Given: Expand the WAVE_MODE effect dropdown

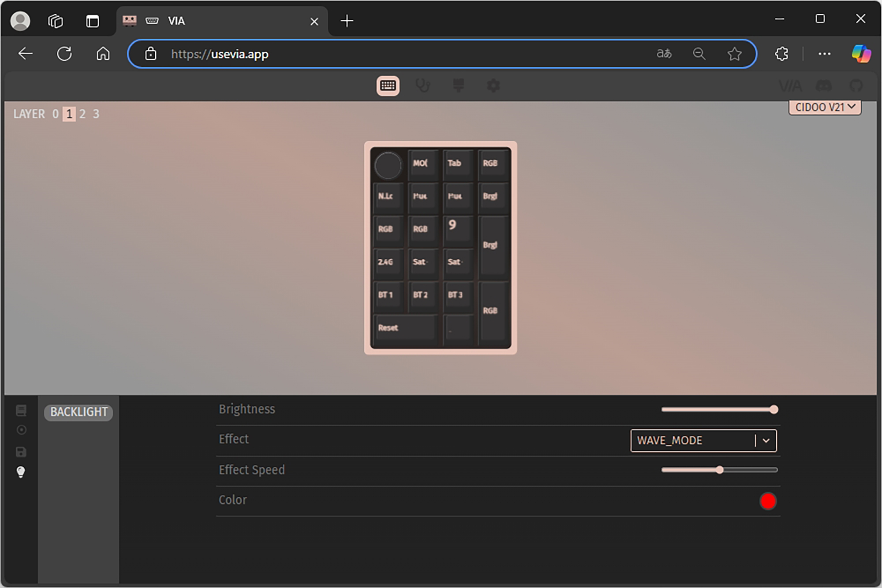Looking at the screenshot, I should point(766,440).
